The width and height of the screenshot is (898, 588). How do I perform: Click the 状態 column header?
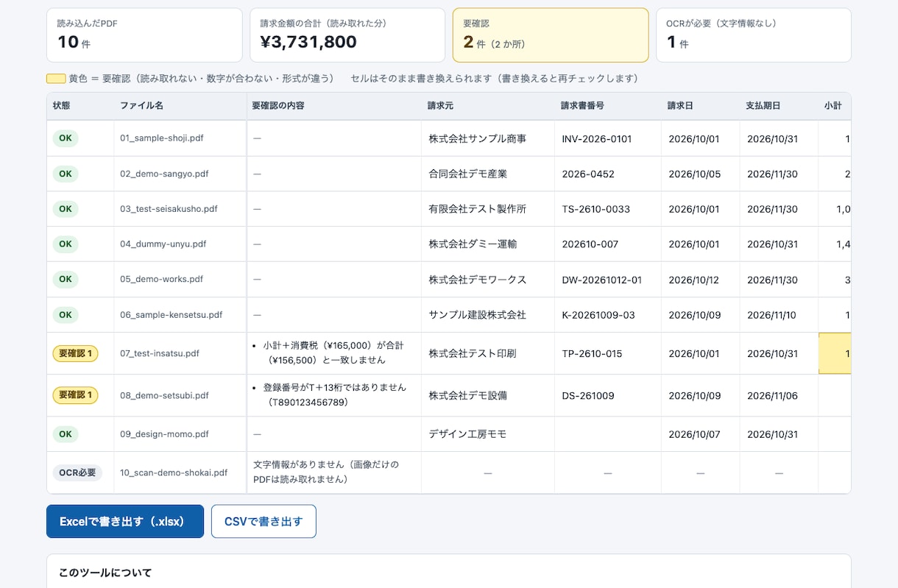80,106
